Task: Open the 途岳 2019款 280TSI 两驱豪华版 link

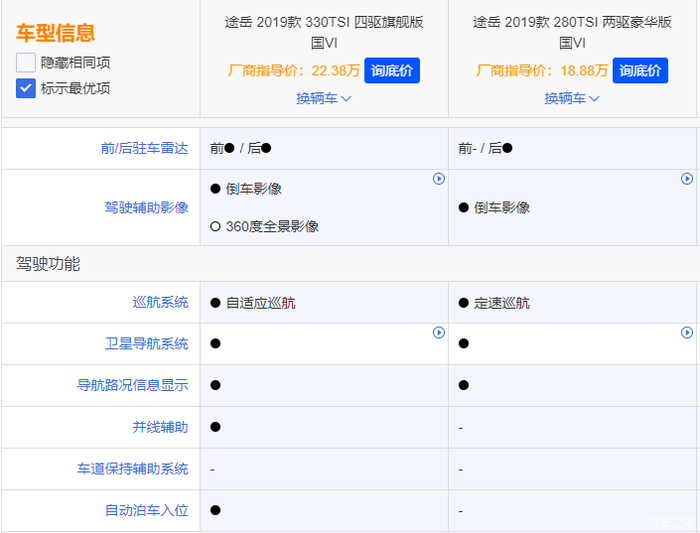Action: (x=572, y=32)
